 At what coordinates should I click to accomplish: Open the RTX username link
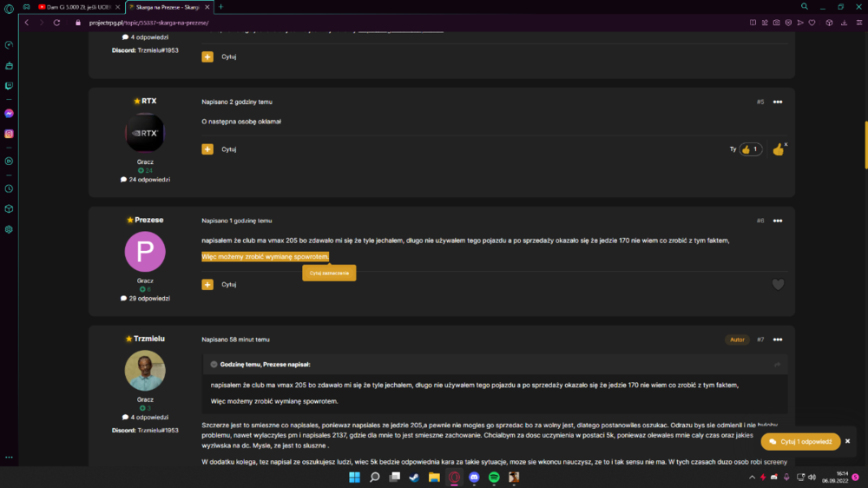tap(148, 101)
